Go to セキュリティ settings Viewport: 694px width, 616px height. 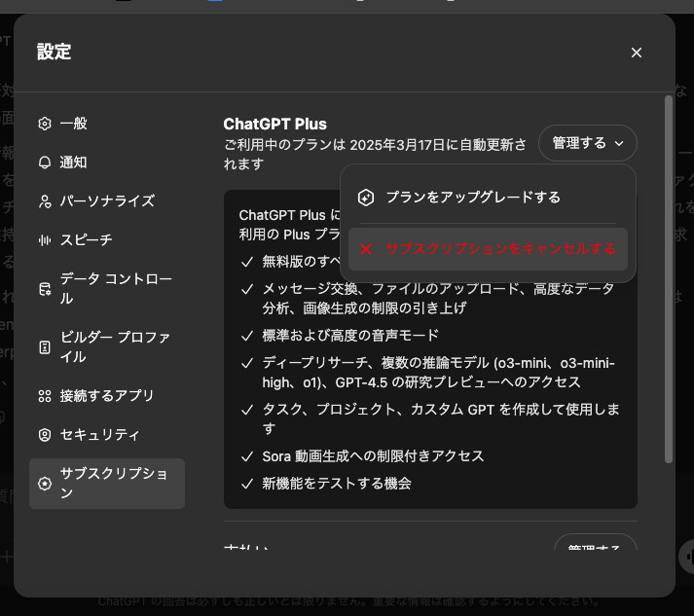click(107, 435)
